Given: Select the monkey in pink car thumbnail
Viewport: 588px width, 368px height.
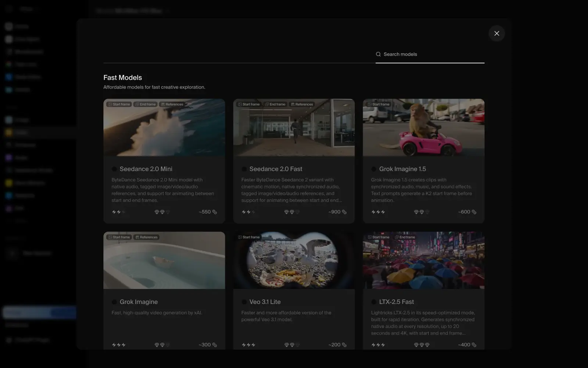Looking at the screenshot, I should click(x=424, y=127).
